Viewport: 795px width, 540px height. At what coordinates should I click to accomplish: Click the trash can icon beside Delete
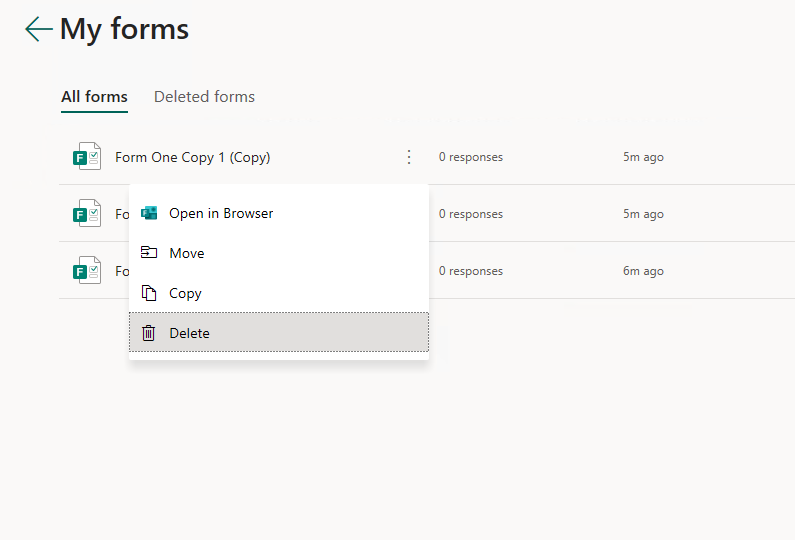click(x=149, y=333)
